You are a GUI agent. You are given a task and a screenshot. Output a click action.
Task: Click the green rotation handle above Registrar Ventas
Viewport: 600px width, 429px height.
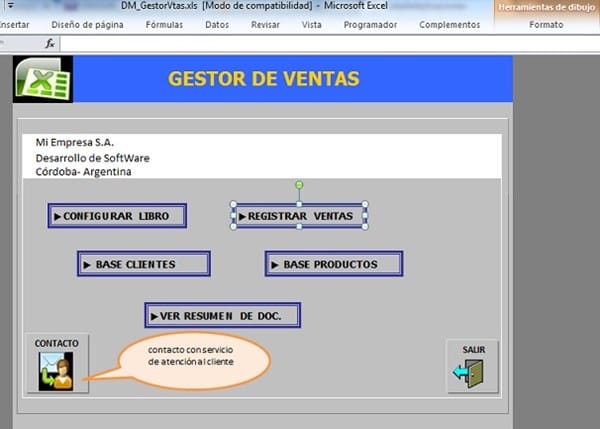click(299, 185)
